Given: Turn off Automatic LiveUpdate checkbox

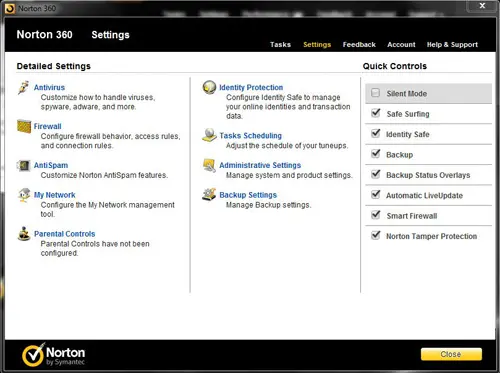Looking at the screenshot, I should tap(376, 194).
